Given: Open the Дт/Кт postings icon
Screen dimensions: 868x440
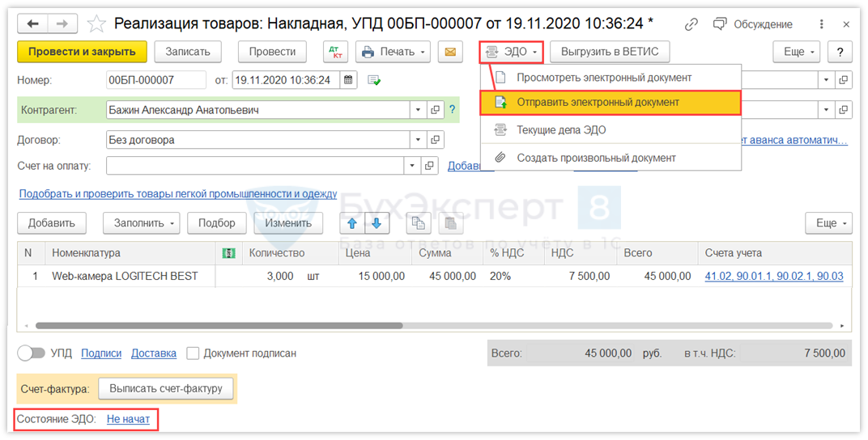Looking at the screenshot, I should coord(335,52).
